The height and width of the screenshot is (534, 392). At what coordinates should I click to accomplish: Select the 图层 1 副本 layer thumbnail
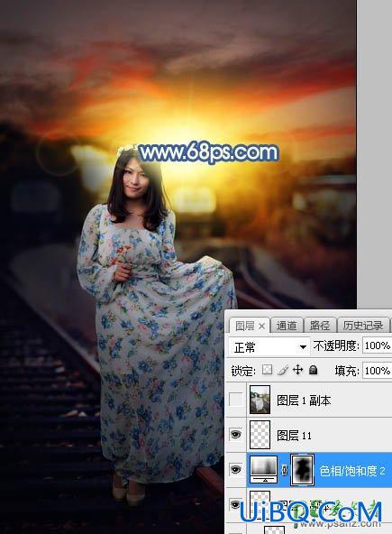260,400
